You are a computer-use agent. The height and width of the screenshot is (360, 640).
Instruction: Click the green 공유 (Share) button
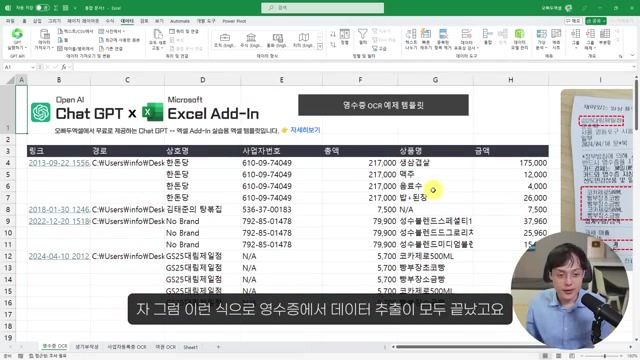point(596,21)
